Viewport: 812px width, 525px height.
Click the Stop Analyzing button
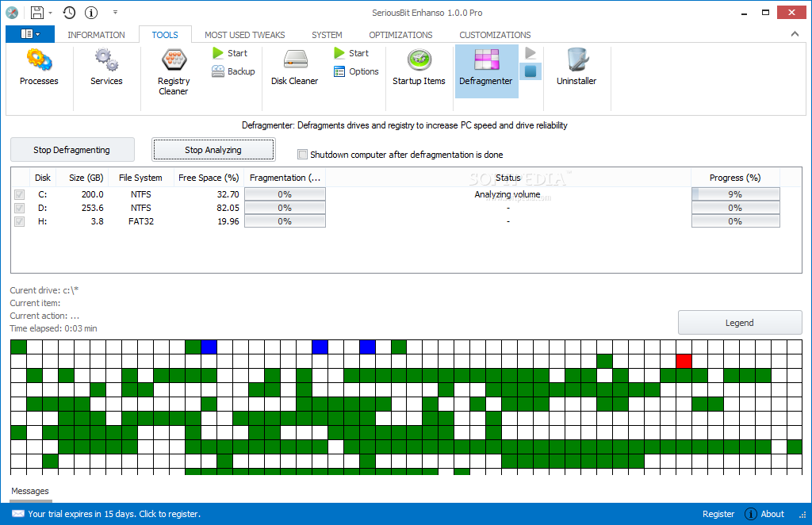pyautogui.click(x=213, y=150)
